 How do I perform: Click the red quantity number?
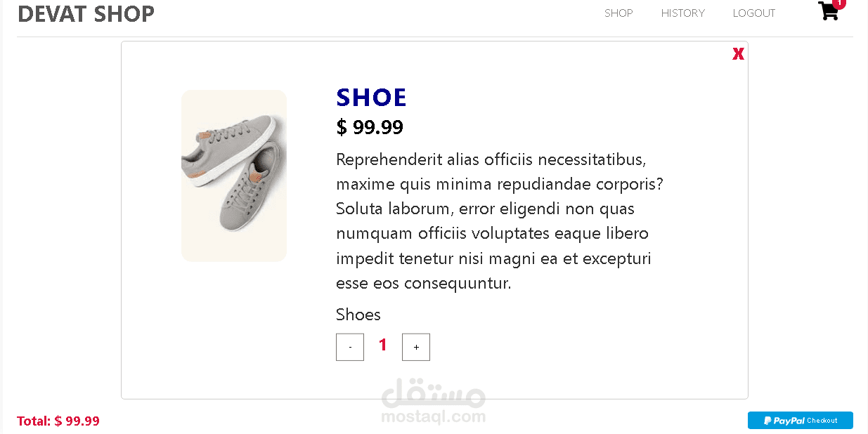tap(383, 345)
